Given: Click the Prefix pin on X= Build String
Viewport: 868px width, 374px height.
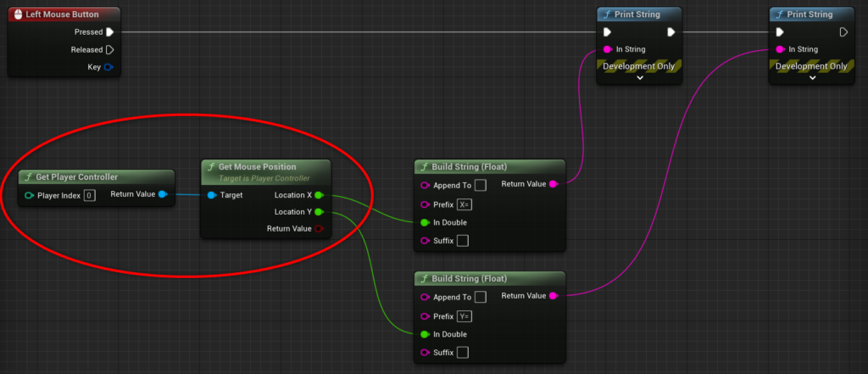Looking at the screenshot, I should click(426, 205).
